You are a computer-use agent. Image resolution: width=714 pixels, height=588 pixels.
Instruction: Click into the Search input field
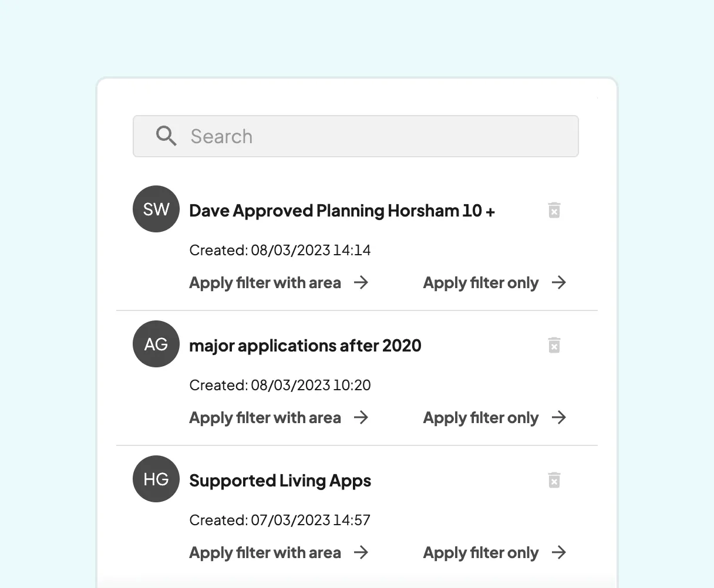(356, 136)
